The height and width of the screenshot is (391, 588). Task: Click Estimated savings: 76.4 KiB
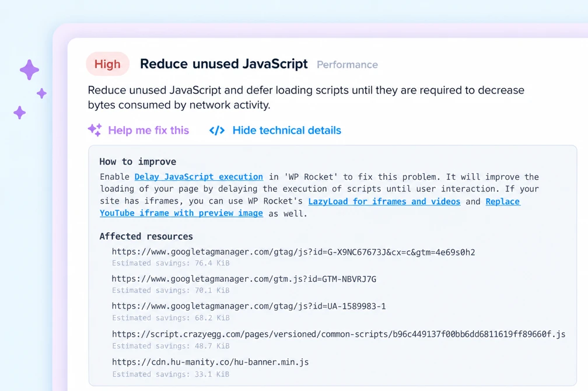click(170, 263)
